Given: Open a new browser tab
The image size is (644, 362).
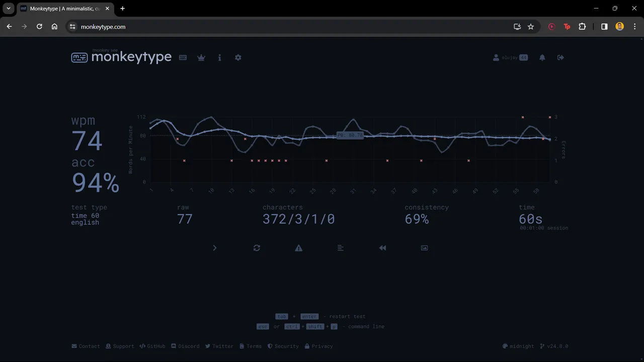Looking at the screenshot, I should (122, 9).
